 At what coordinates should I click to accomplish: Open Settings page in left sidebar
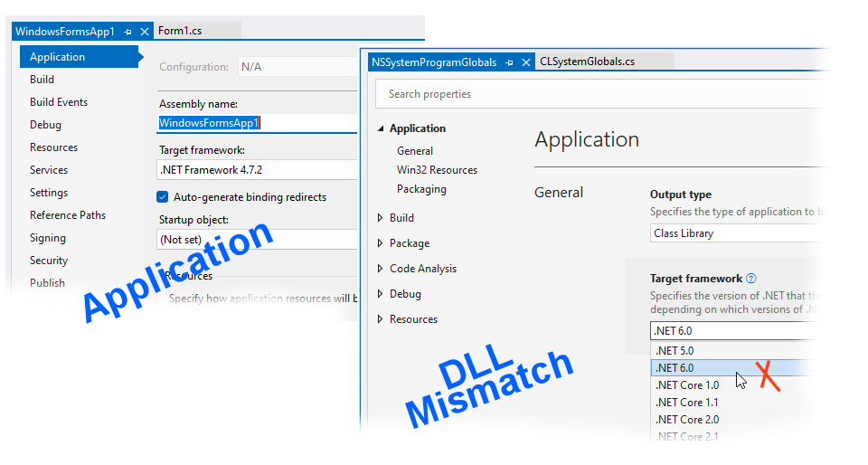49,193
